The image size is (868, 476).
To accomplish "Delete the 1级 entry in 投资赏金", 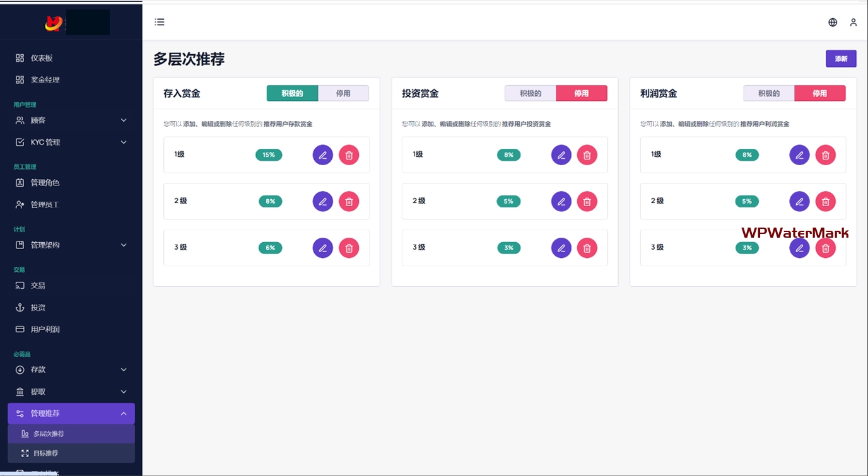I will tap(587, 155).
